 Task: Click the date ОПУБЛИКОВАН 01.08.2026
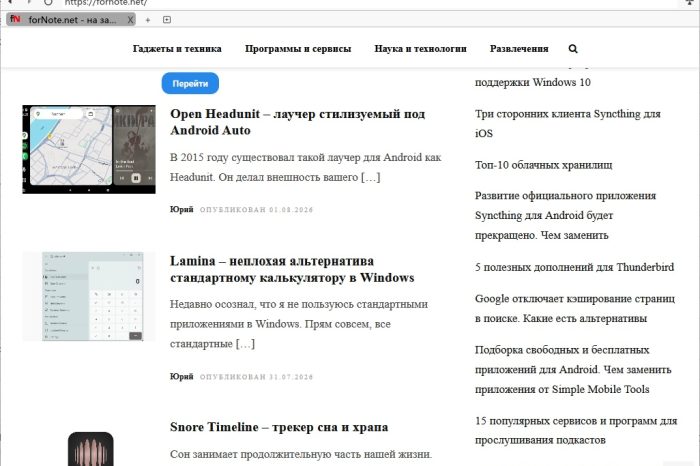[x=256, y=210]
